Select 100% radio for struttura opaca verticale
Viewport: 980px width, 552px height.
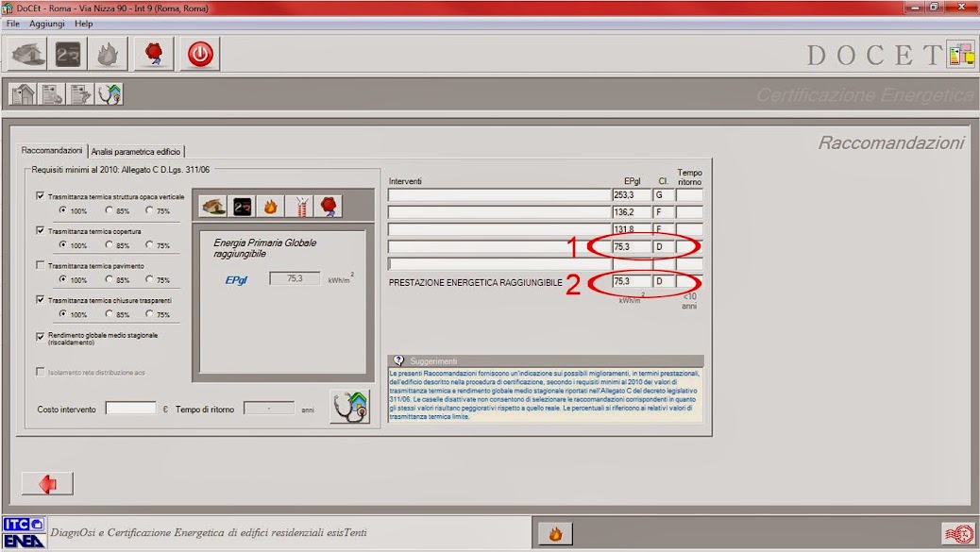point(62,210)
